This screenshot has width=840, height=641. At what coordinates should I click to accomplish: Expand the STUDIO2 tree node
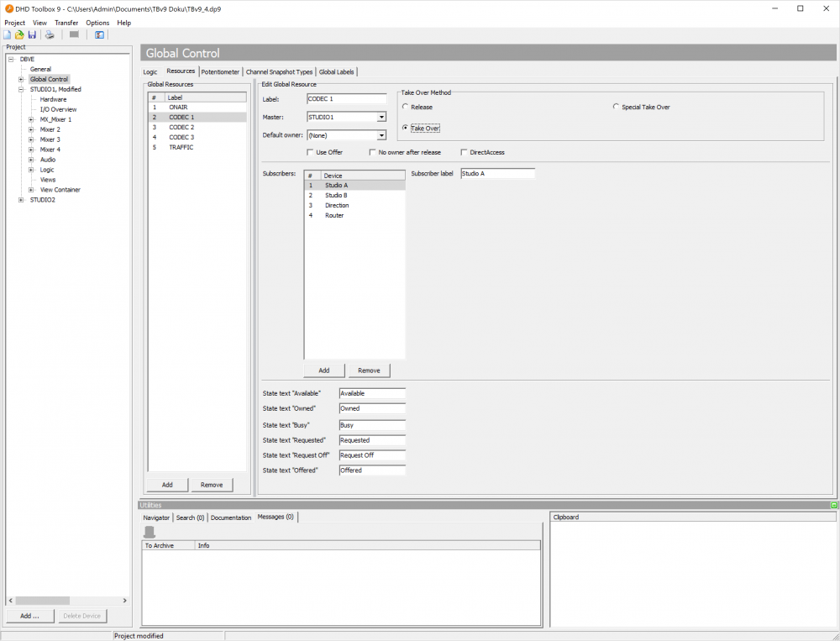tap(20, 199)
